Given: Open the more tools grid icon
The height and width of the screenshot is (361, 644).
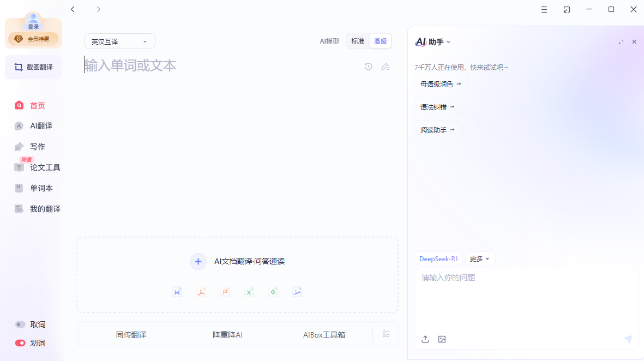Looking at the screenshot, I should pyautogui.click(x=386, y=334).
